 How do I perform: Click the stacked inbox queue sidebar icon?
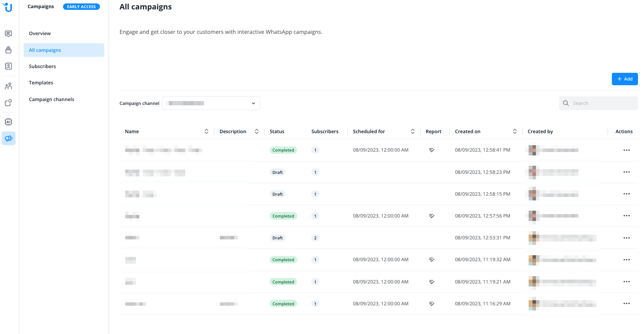(8, 50)
